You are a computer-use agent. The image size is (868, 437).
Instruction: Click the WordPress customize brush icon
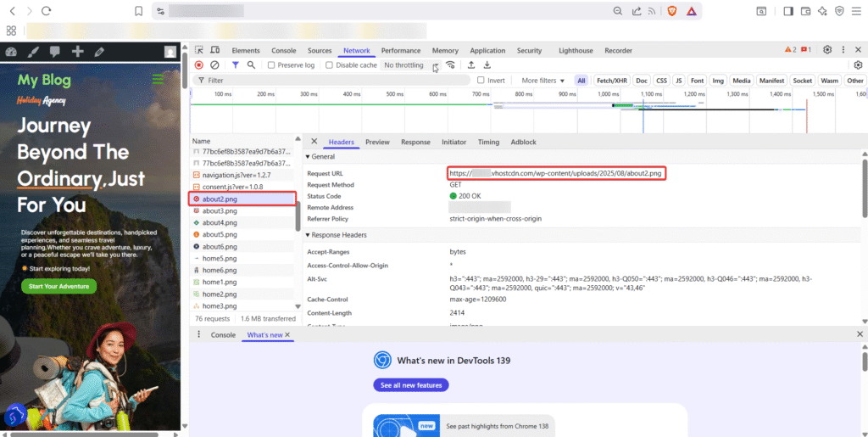click(x=33, y=52)
